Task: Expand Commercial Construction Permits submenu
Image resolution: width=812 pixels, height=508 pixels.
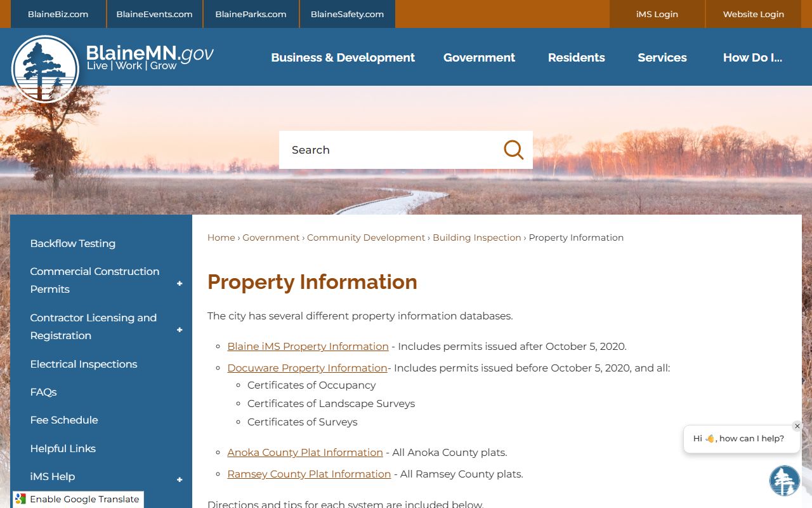Action: coord(180,283)
